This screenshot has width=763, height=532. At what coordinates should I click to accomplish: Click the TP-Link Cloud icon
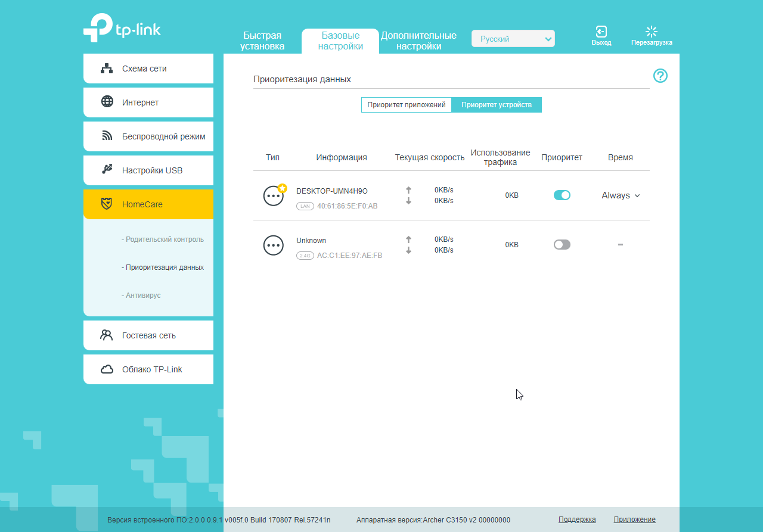pos(107,369)
